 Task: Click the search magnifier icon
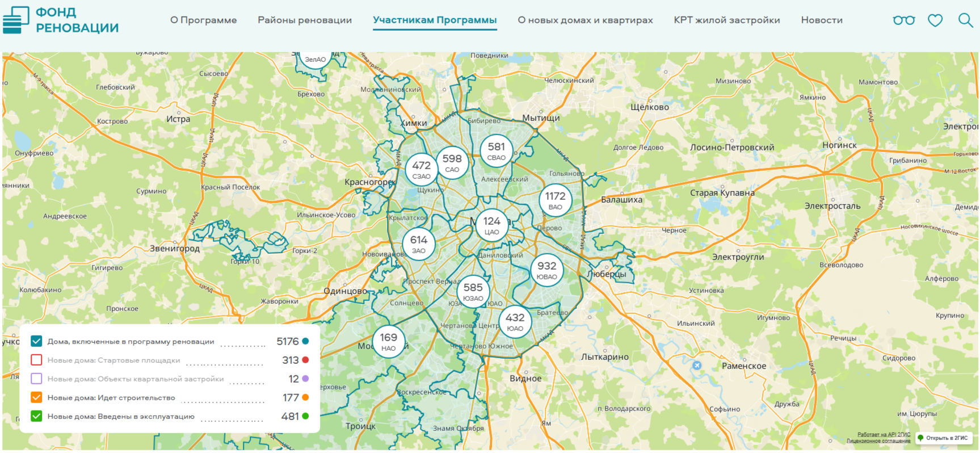pyautogui.click(x=965, y=20)
